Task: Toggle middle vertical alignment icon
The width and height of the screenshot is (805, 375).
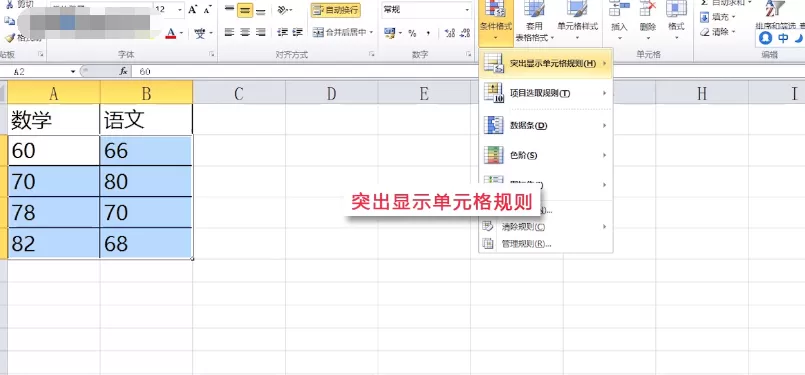Action: [245, 10]
